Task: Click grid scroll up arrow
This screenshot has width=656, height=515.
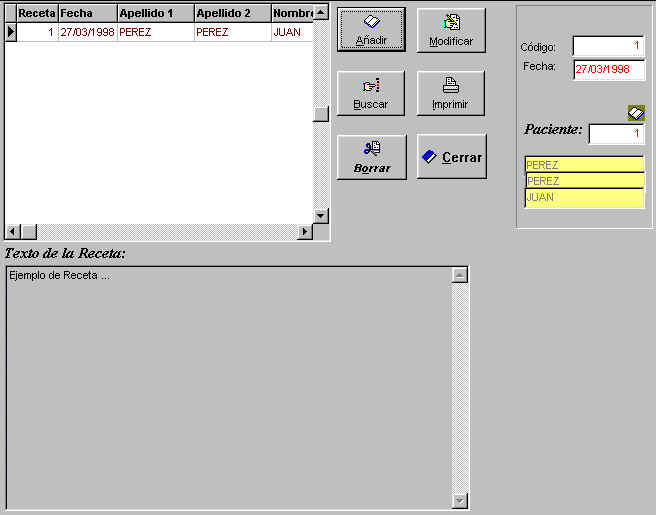Action: (x=320, y=13)
